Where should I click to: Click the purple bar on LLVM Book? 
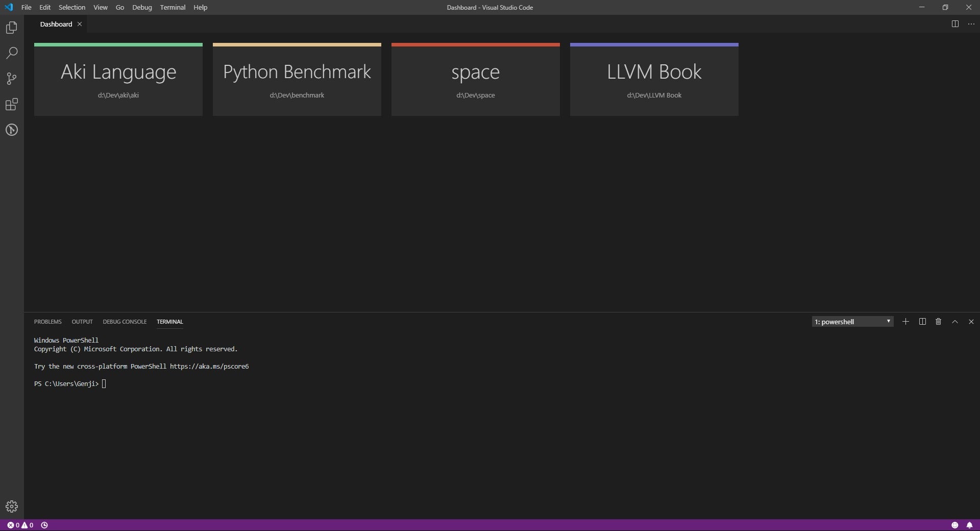[x=654, y=44]
